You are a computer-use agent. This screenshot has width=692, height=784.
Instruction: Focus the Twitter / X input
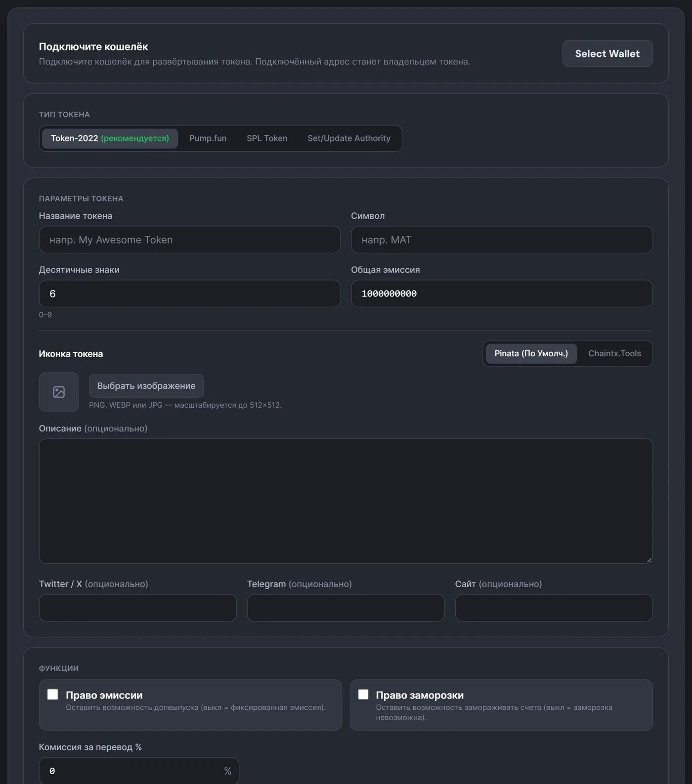coord(138,608)
